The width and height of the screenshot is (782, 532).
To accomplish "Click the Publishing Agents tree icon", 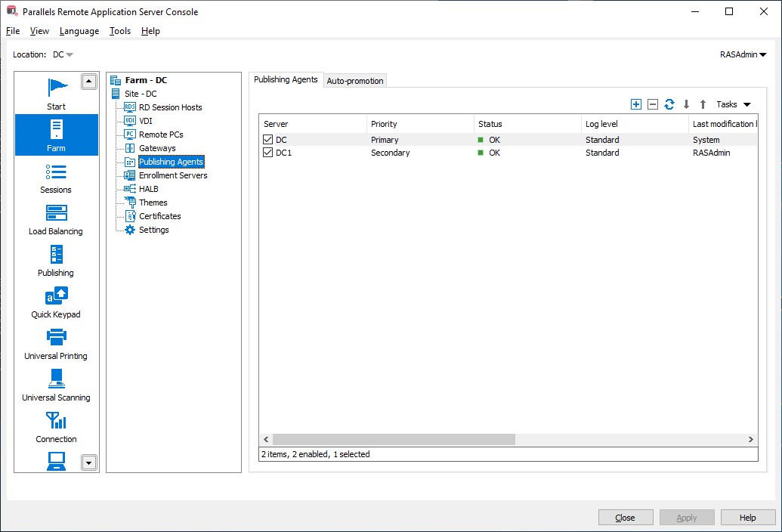I will coord(130,162).
